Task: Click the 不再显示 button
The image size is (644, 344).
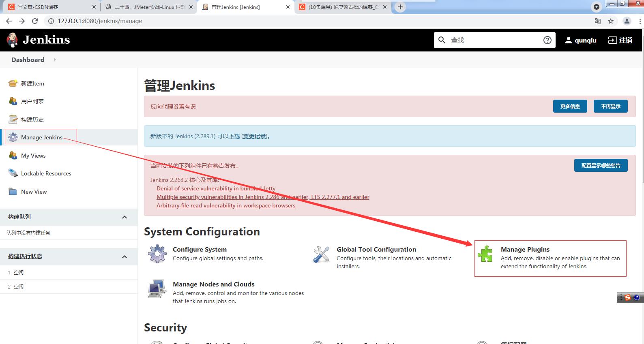Action: coord(611,106)
